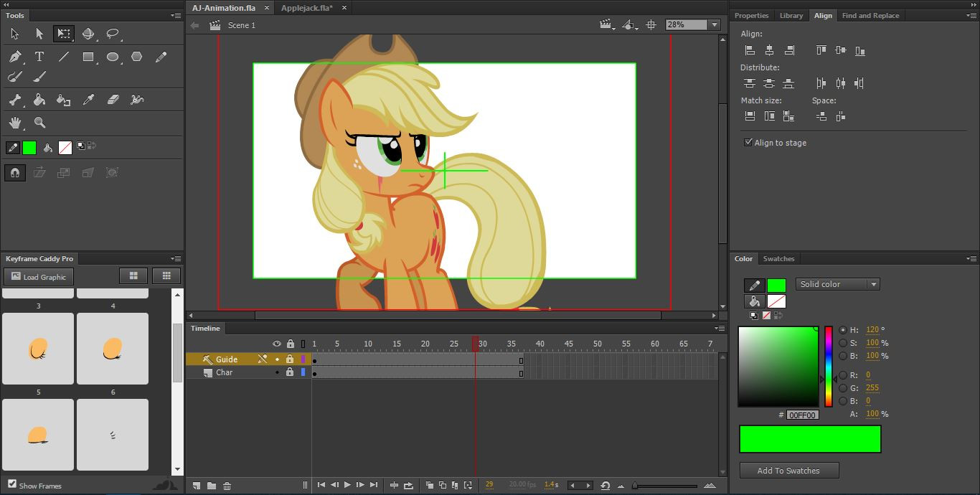
Task: Open the Keyframe Caddy Pro panel menu
Action: tap(176, 258)
